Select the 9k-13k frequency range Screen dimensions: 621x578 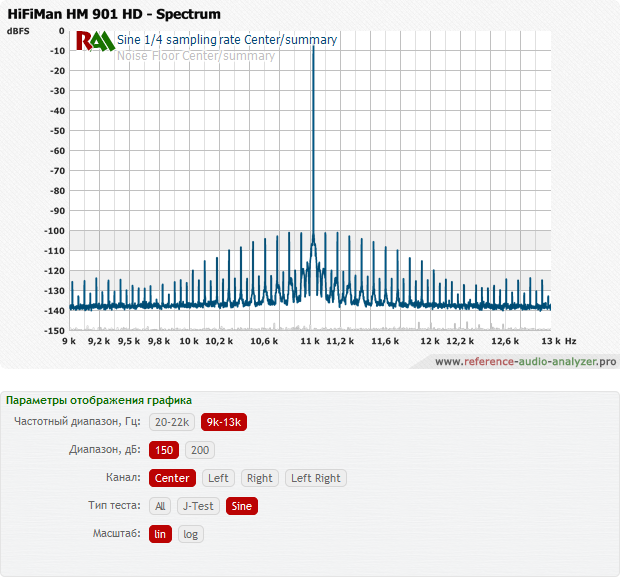pos(224,422)
